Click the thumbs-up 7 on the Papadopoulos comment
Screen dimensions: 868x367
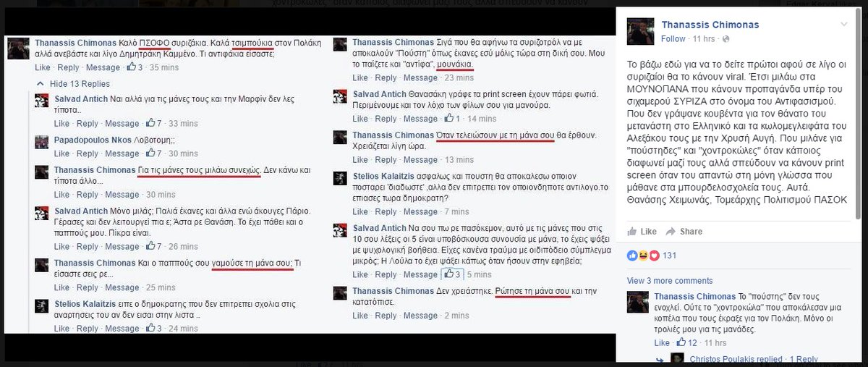[x=153, y=153]
